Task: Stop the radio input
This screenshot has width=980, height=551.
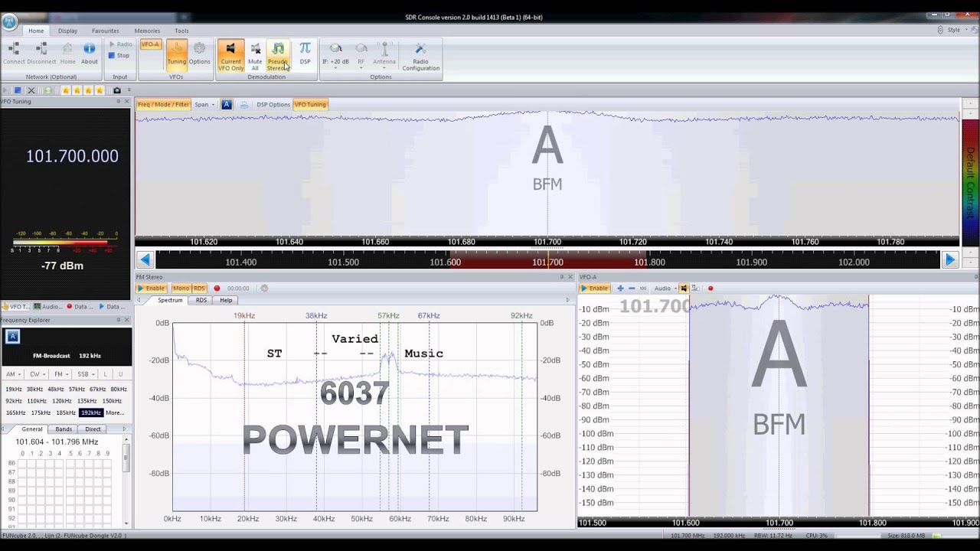Action: (x=119, y=55)
